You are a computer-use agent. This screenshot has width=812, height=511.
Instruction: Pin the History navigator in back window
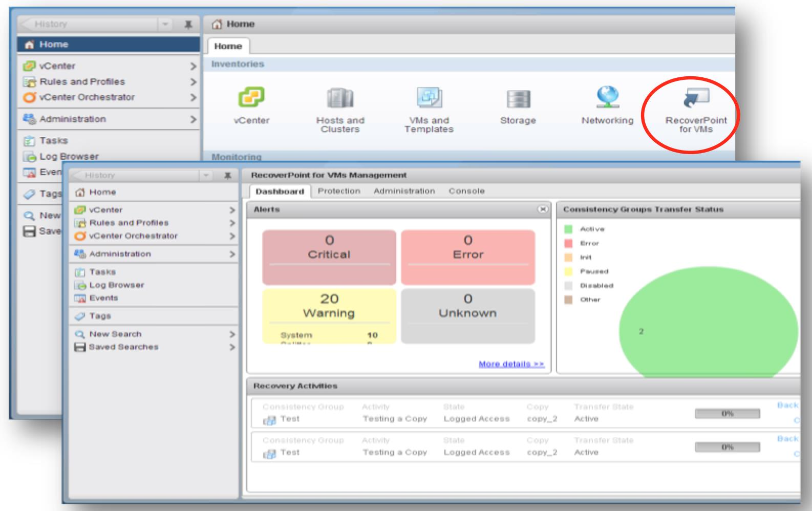click(188, 24)
